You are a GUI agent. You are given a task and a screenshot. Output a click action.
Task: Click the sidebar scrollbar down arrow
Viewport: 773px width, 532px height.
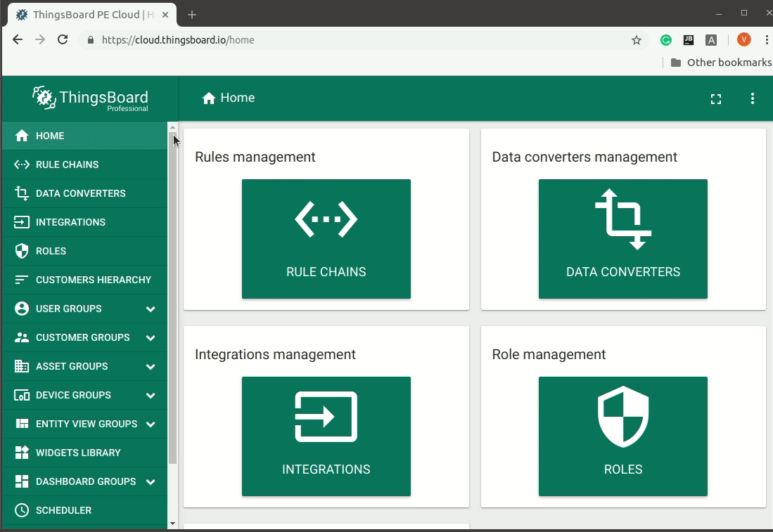click(x=173, y=524)
